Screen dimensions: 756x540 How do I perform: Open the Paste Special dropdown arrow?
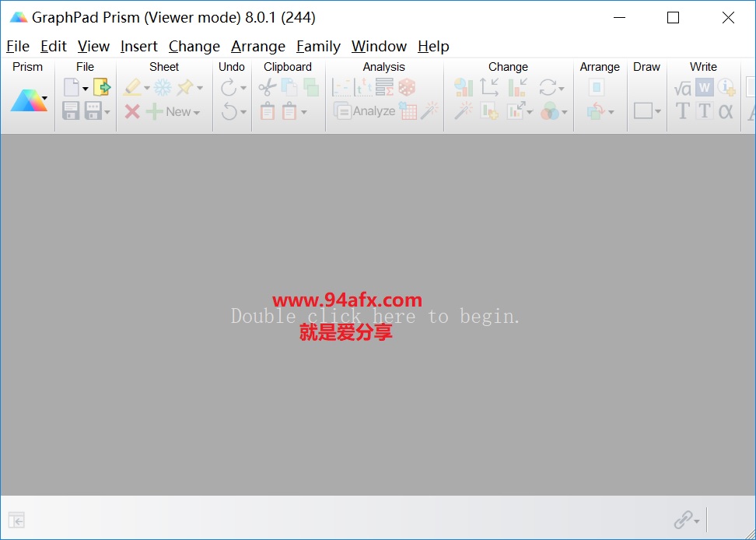(x=304, y=112)
